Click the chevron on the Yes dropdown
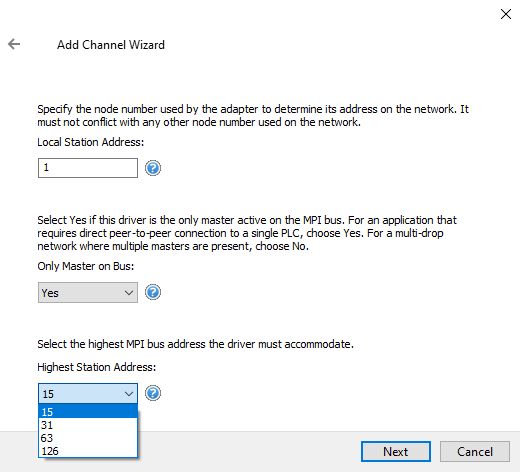520x472 pixels. click(129, 293)
